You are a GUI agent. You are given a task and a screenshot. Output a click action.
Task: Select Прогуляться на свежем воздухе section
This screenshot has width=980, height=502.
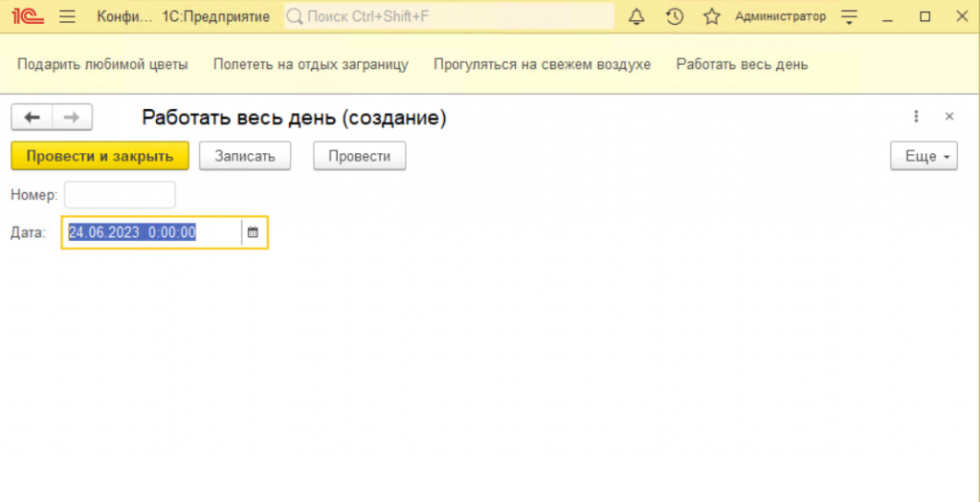(x=542, y=64)
